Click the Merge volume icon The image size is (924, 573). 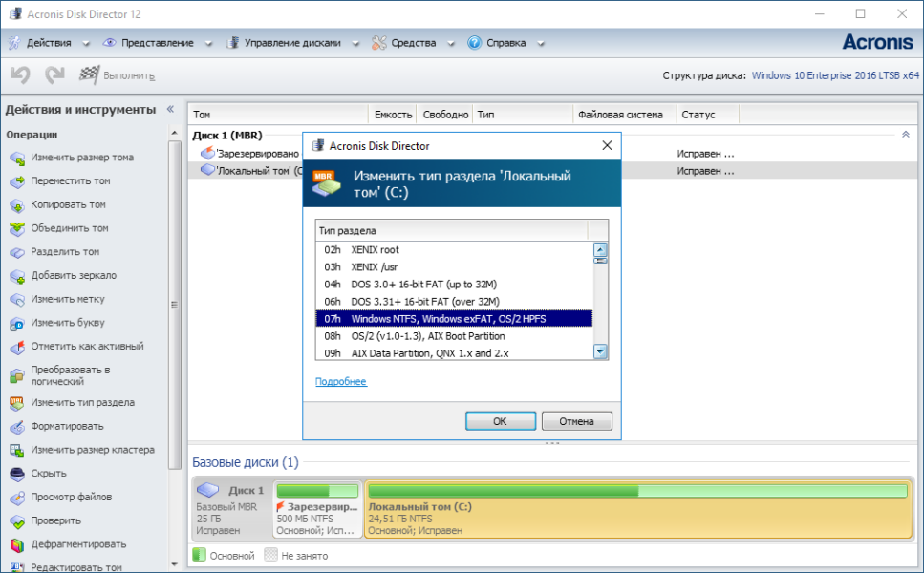point(17,228)
